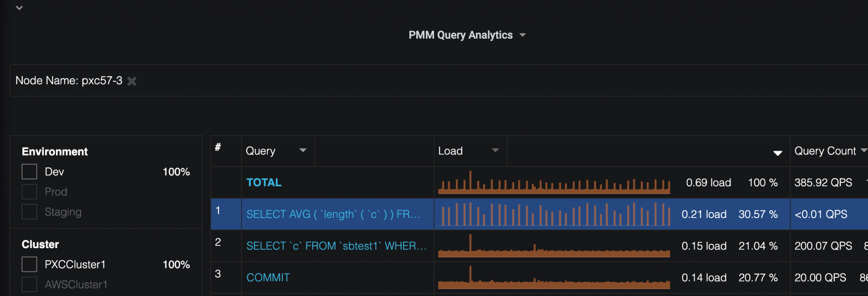Viewport: 868px width, 296px height.
Task: Toggle the PXCCluster1 cluster checkbox
Action: 29,264
